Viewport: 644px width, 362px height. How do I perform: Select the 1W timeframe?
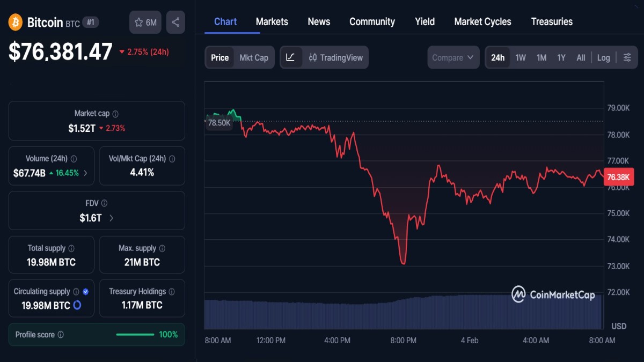click(x=520, y=57)
